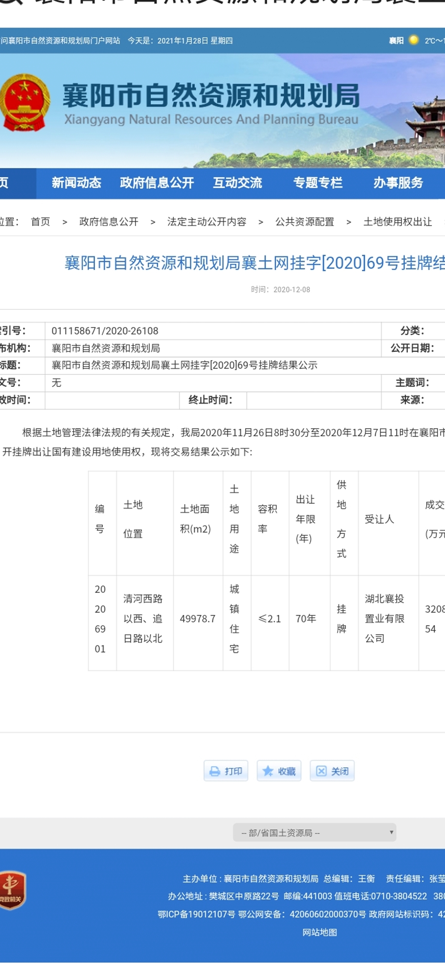This screenshot has height=980, width=445.
Task: Click the Xiangyang Natural Resources English subtitle
Action: tap(211, 120)
